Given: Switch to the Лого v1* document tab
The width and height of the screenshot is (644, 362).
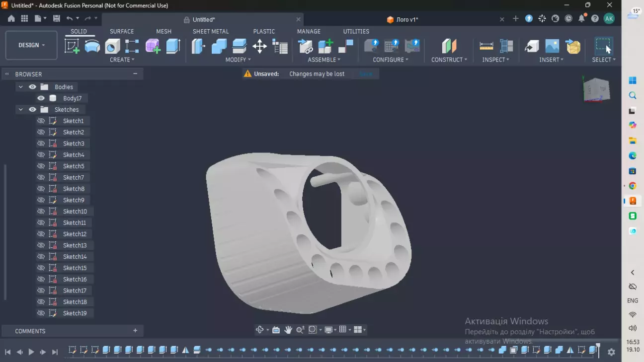Looking at the screenshot, I should click(x=407, y=19).
